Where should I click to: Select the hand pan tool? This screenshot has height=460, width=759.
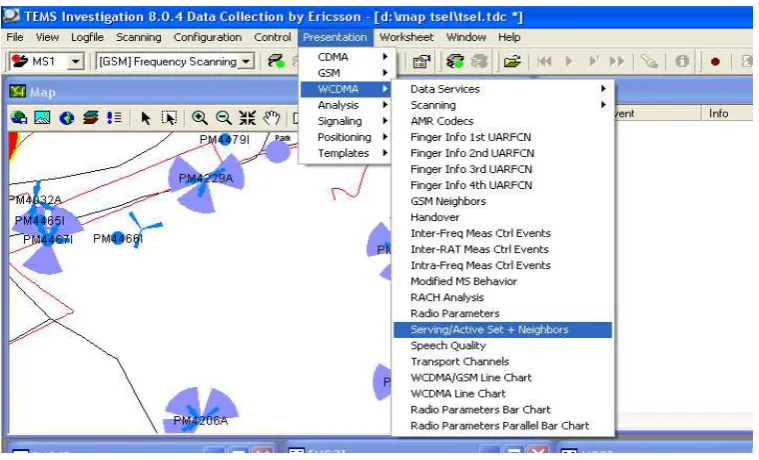click(x=272, y=118)
